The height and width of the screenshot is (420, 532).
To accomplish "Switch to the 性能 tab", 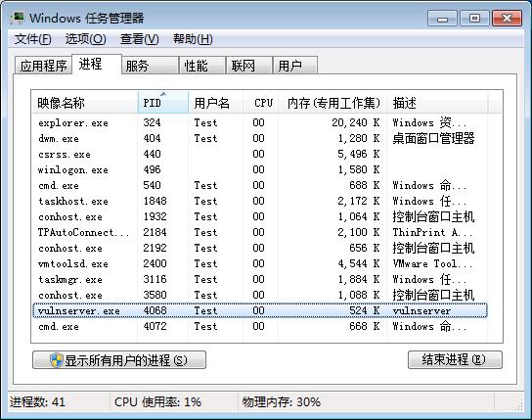I will click(x=202, y=66).
